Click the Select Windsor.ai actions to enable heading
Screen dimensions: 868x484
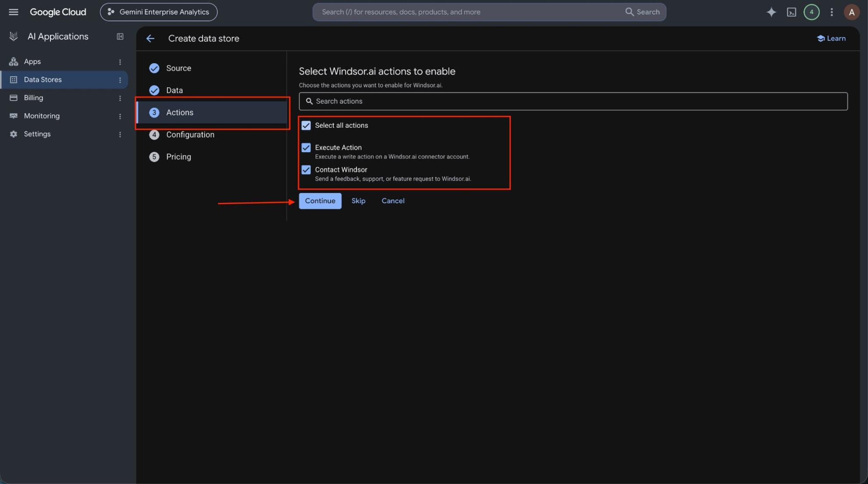click(377, 71)
